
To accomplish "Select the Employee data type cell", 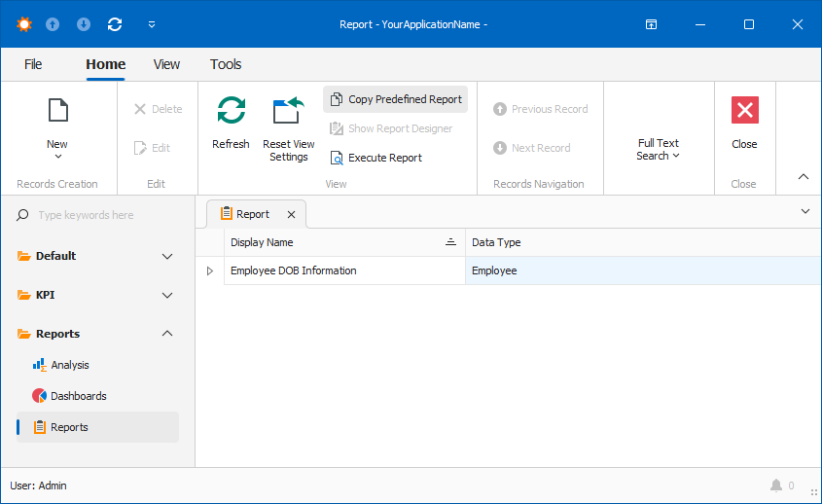I will pyautogui.click(x=643, y=270).
